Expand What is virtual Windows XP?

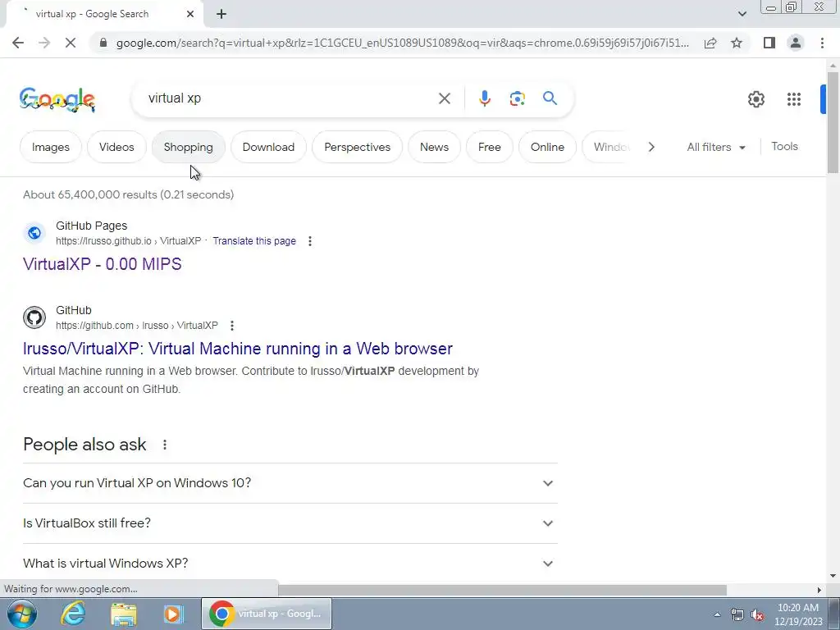[290, 564]
